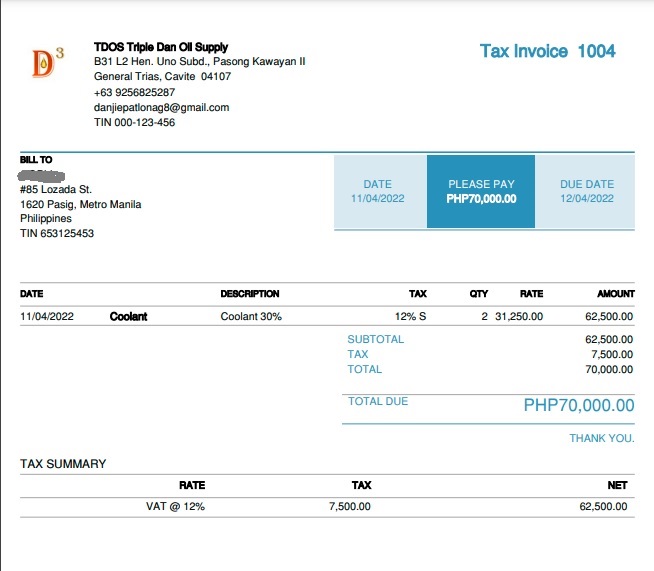The width and height of the screenshot is (654, 571).
Task: Select the large PHP70,000.00 total due
Action: [x=579, y=405]
